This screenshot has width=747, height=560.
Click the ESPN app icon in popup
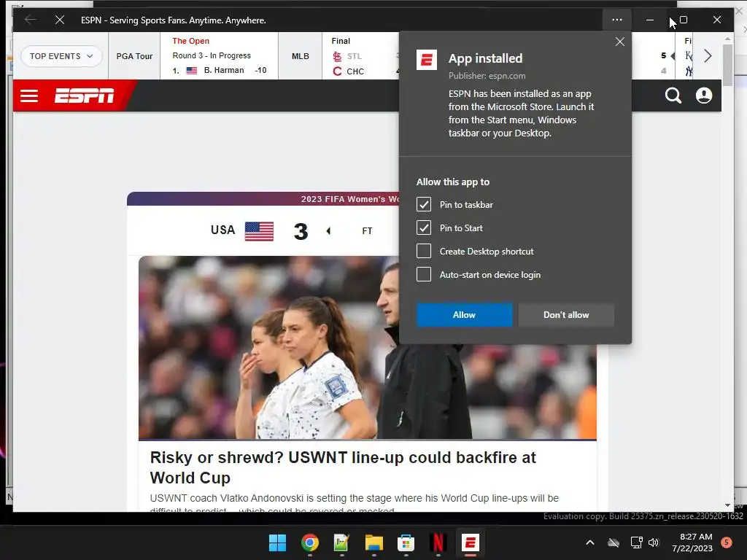[426, 60]
